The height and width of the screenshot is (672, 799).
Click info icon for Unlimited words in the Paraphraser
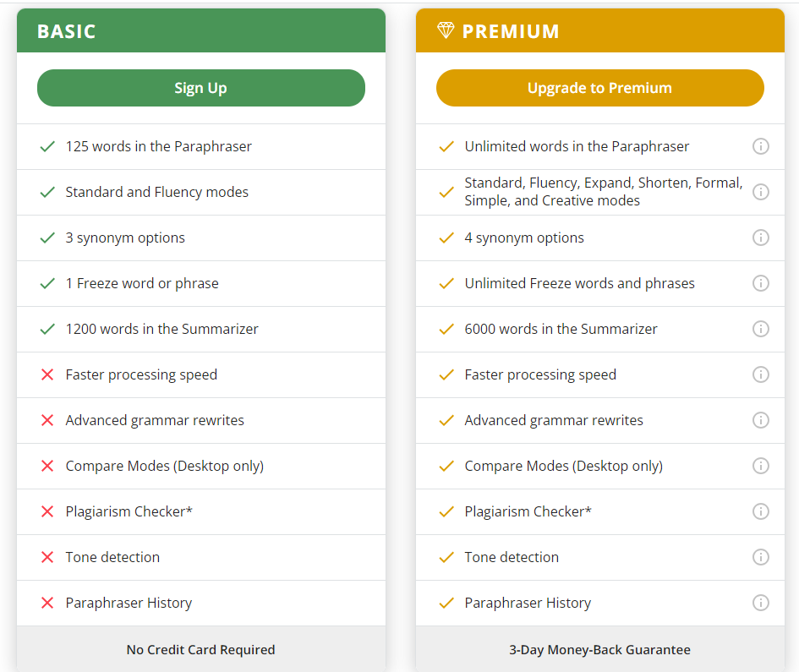pos(760,146)
